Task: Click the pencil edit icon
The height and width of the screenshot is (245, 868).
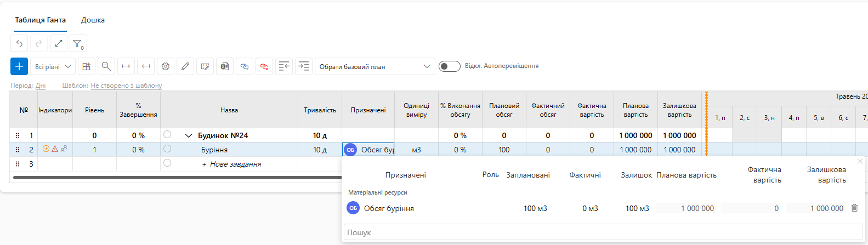Action: 185,66
